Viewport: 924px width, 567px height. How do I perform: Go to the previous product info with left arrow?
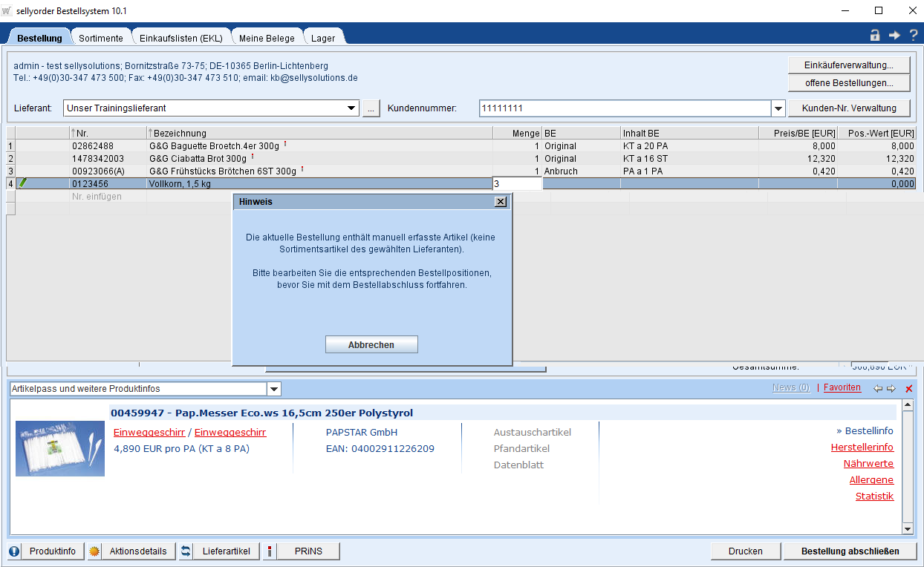(x=878, y=388)
